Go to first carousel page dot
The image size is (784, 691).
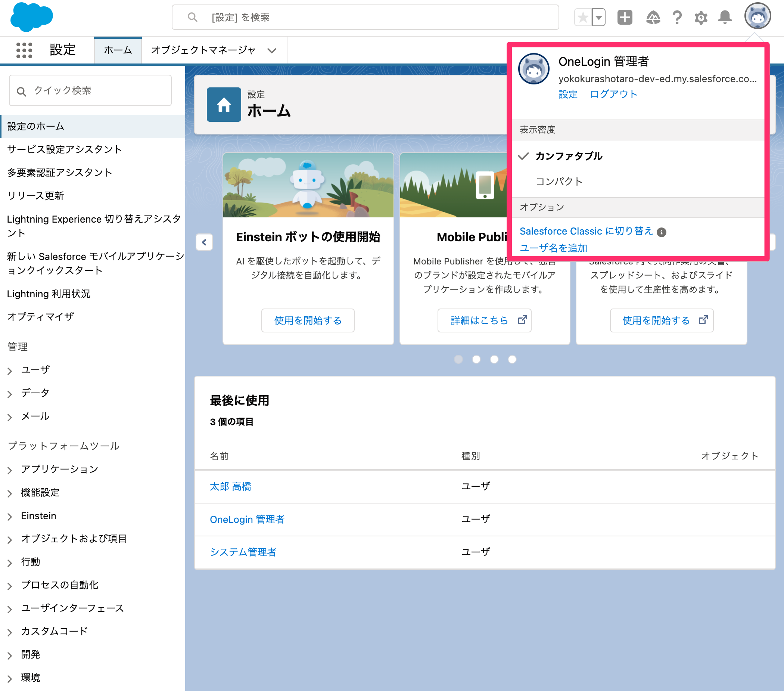[458, 359]
